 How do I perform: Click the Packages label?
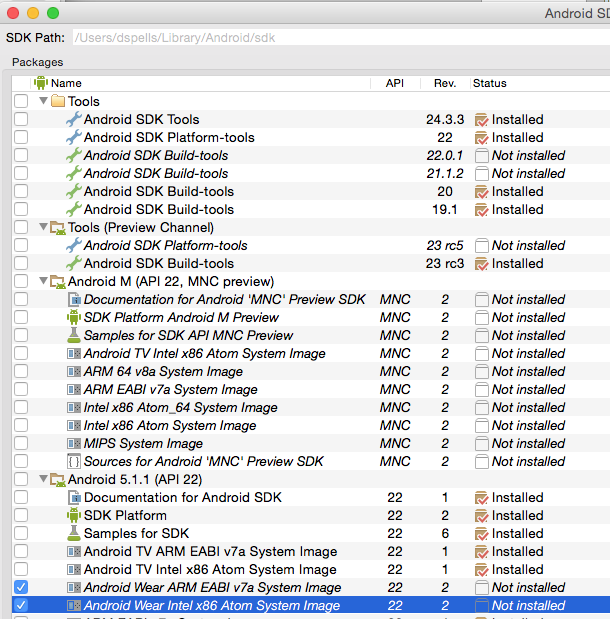[x=38, y=62]
